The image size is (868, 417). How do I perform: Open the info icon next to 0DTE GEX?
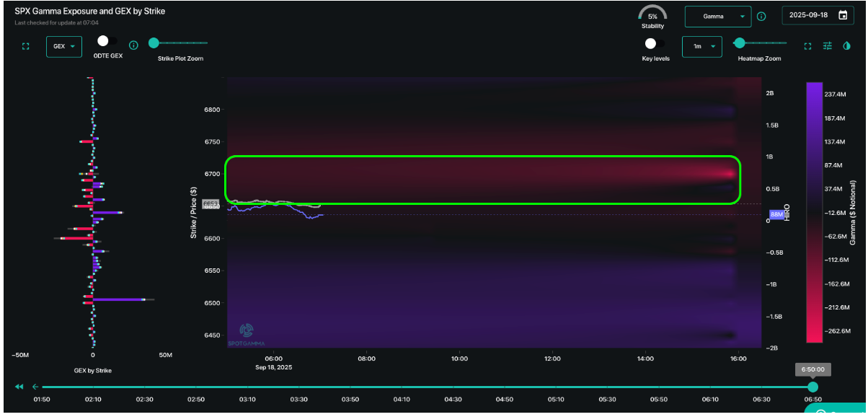(x=133, y=45)
